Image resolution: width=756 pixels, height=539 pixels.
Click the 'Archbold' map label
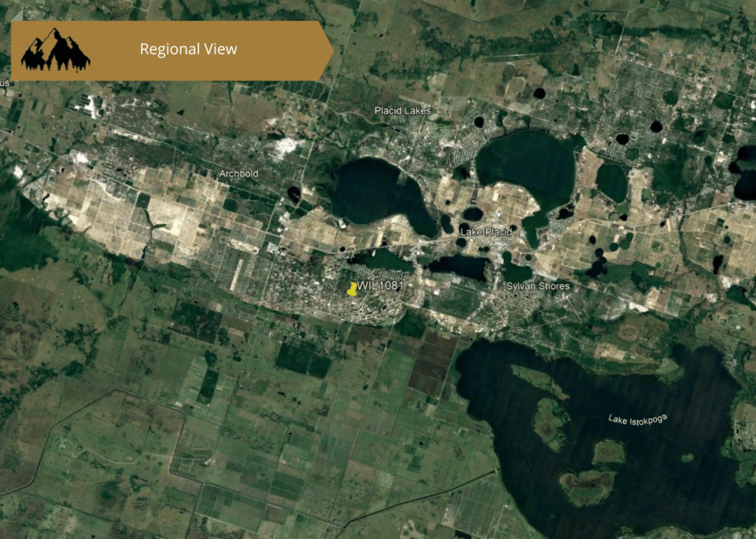(238, 174)
